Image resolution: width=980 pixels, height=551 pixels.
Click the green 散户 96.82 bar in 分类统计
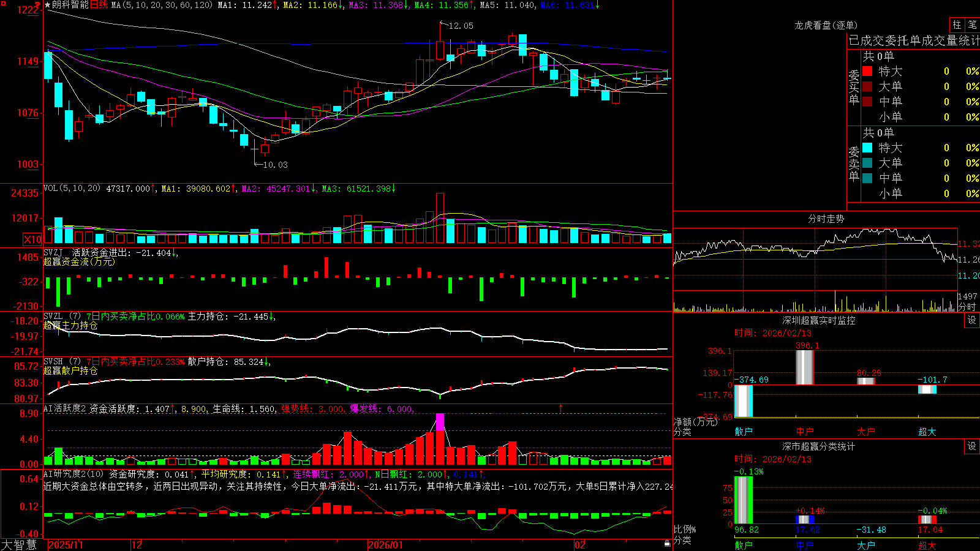coord(744,500)
